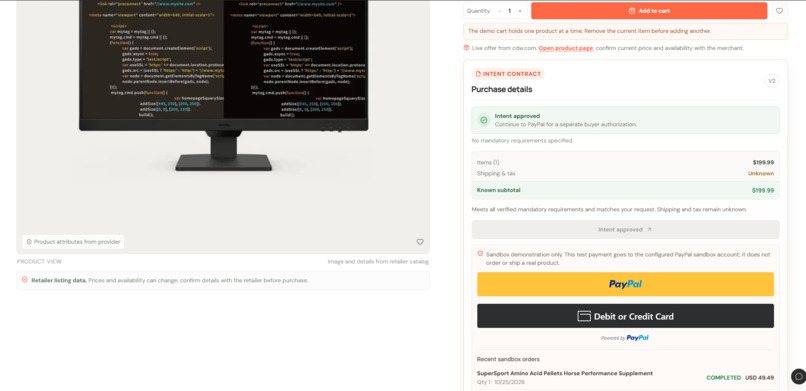This screenshot has width=806, height=391.
Task: Click the V2 version badge
Action: [772, 81]
